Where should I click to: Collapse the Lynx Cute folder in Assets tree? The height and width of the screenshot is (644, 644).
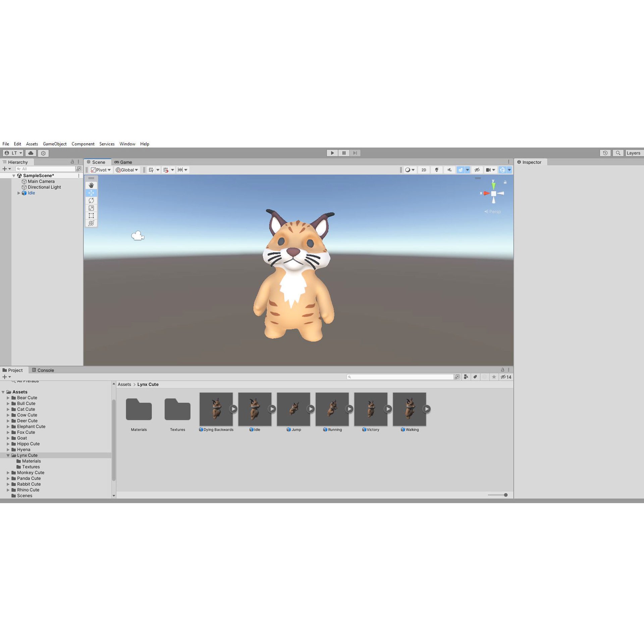click(8, 455)
